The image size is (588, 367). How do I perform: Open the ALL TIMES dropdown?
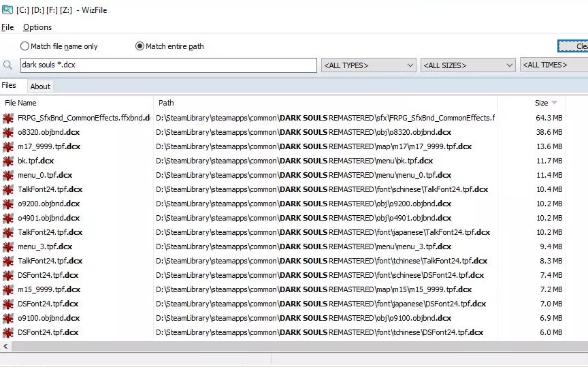(x=554, y=65)
